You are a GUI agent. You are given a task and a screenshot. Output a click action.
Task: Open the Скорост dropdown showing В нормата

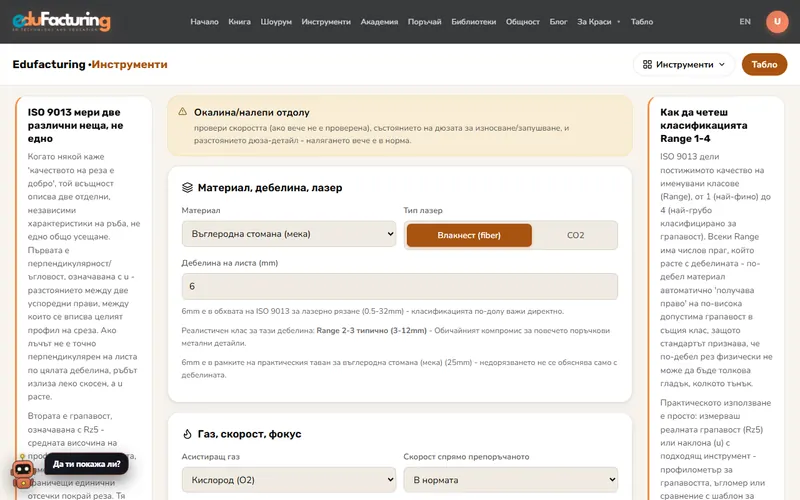[511, 480]
